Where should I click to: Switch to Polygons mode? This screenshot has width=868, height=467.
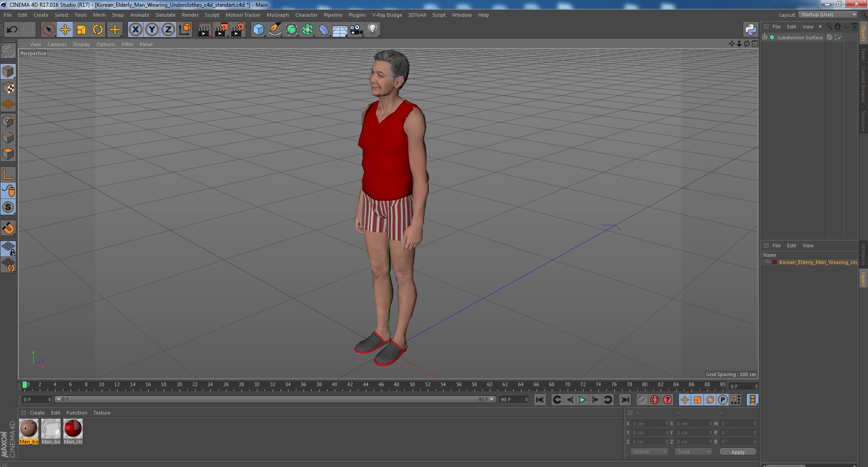click(x=8, y=154)
